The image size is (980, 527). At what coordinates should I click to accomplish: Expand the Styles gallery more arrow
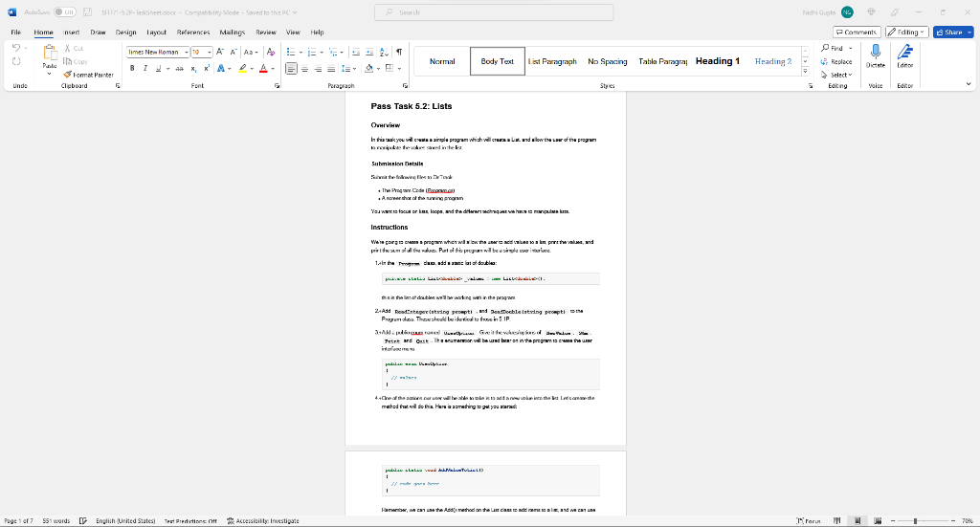pyautogui.click(x=806, y=72)
